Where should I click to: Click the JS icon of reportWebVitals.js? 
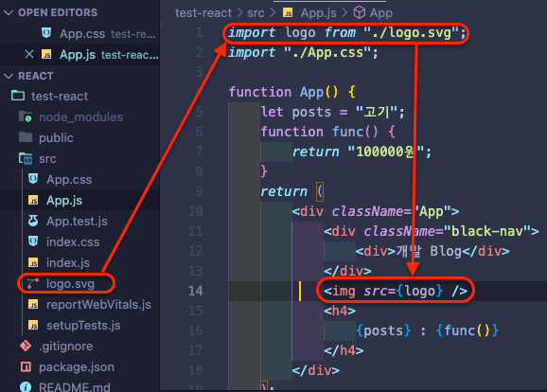pos(33,304)
